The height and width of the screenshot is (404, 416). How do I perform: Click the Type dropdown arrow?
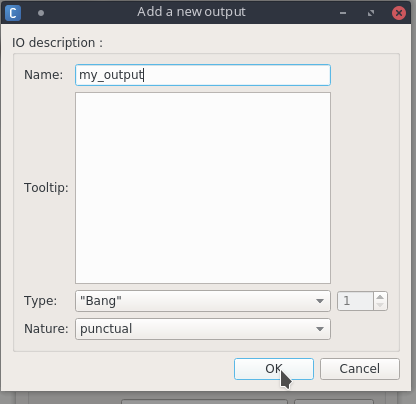click(320, 301)
